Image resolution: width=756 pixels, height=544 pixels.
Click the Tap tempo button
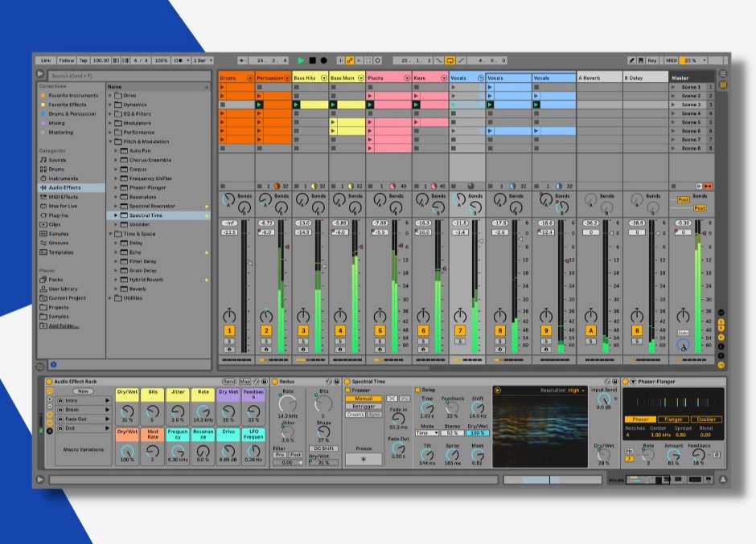click(84, 60)
